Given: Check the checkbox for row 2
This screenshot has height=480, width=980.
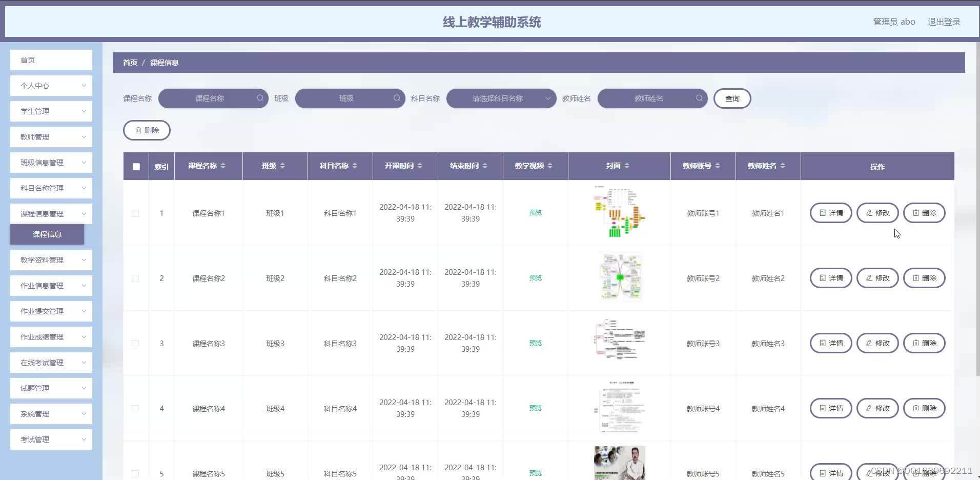Looking at the screenshot, I should pos(135,278).
